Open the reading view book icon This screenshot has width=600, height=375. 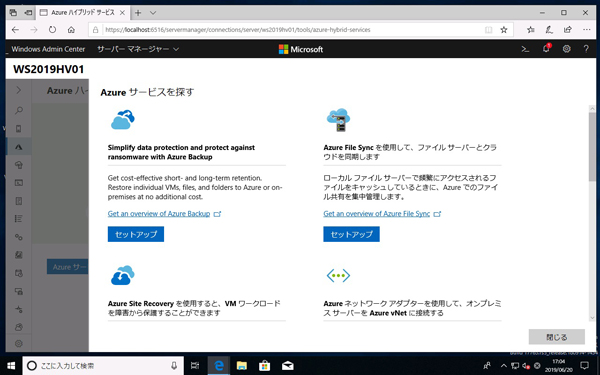tap(489, 30)
